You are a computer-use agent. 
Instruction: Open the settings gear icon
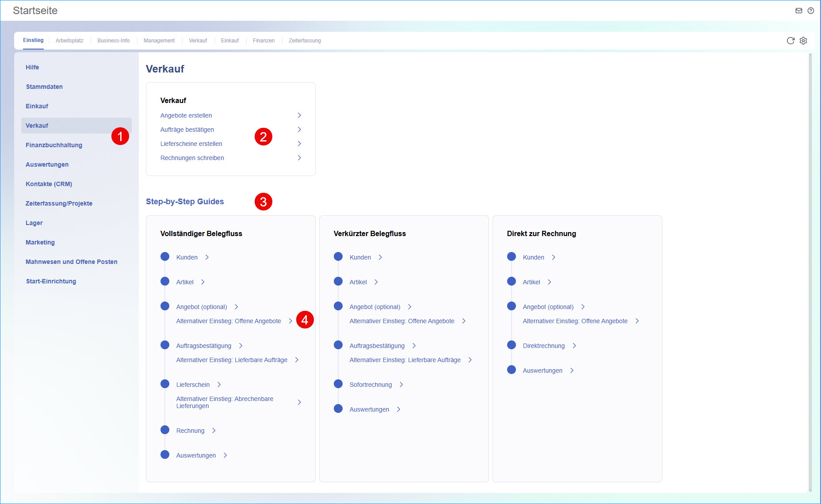(803, 41)
